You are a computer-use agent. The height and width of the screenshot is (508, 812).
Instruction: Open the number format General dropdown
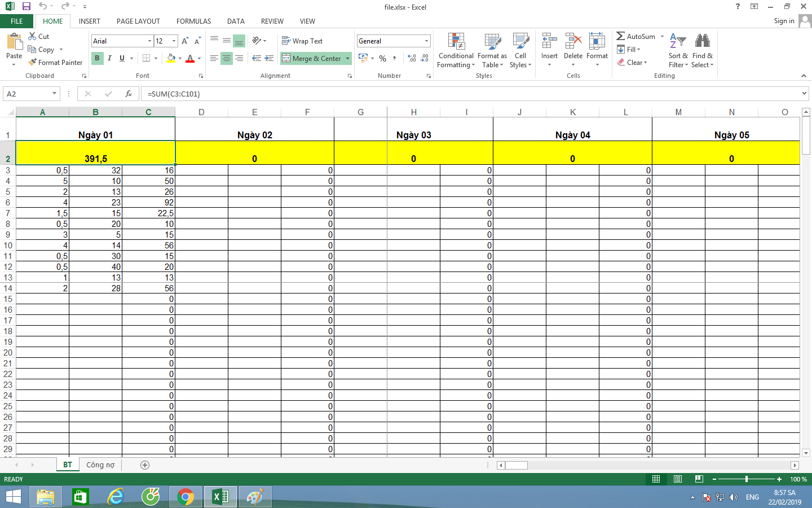click(x=426, y=41)
